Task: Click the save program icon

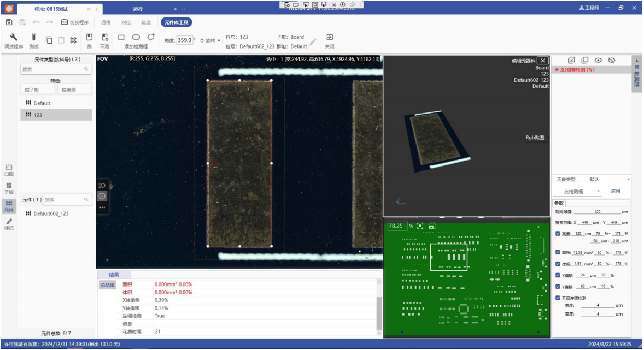Action: coord(9,22)
